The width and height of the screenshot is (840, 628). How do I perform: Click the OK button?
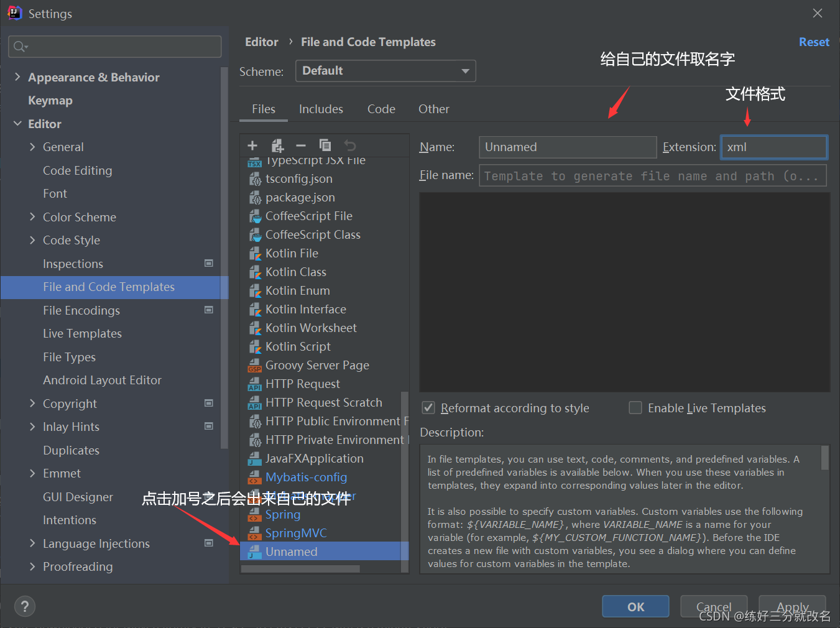[x=635, y=607]
